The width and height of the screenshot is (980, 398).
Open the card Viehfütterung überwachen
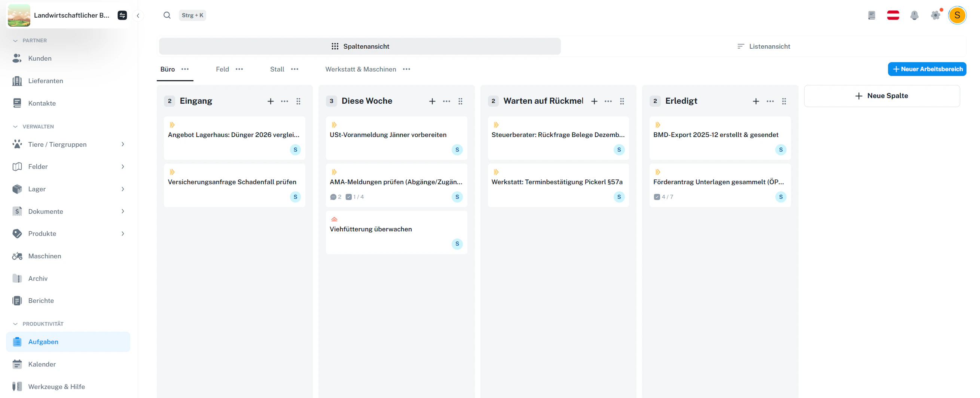(x=370, y=229)
